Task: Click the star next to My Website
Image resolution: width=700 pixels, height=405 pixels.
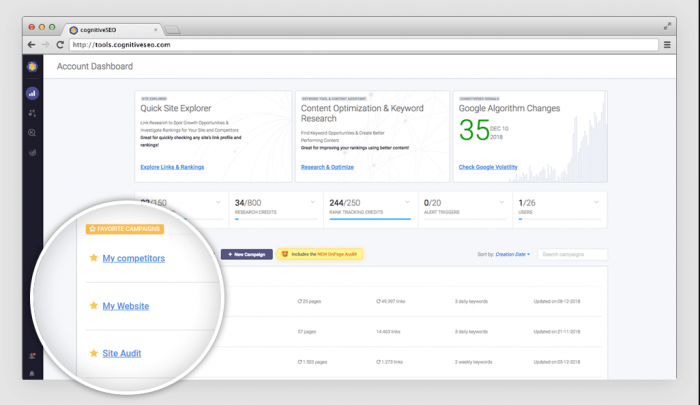Action: [x=94, y=305]
